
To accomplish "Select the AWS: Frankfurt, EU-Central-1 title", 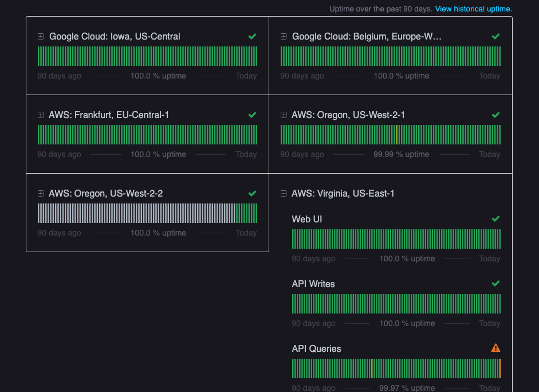I will [x=109, y=115].
